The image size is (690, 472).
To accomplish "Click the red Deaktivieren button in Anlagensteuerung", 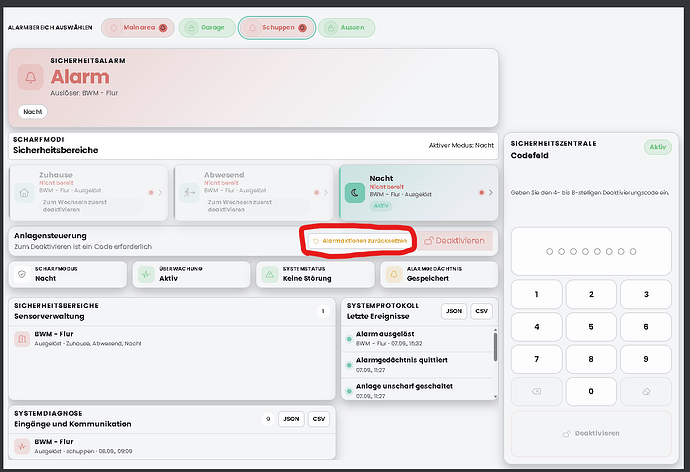I will [x=454, y=241].
